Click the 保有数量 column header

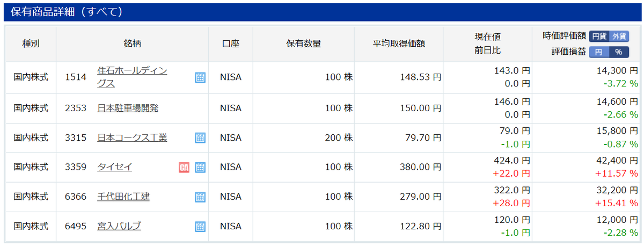[304, 44]
